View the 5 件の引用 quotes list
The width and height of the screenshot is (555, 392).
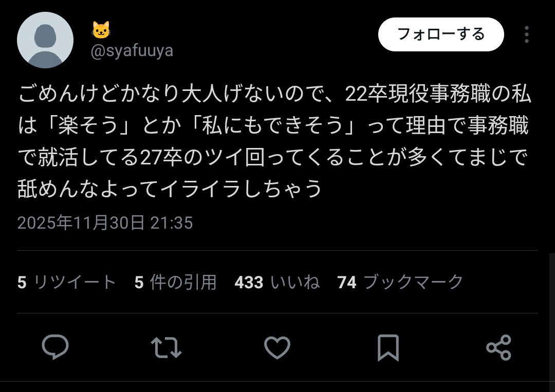tap(175, 283)
